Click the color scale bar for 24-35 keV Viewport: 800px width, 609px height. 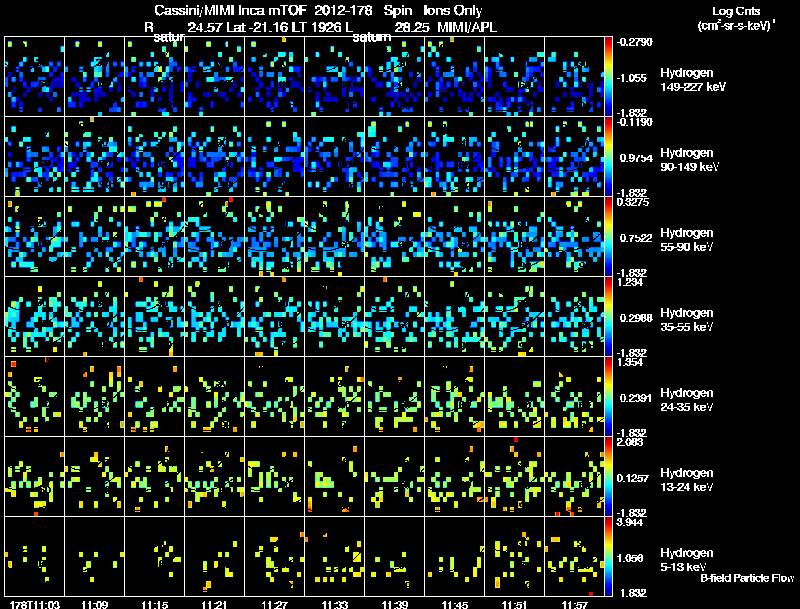608,397
